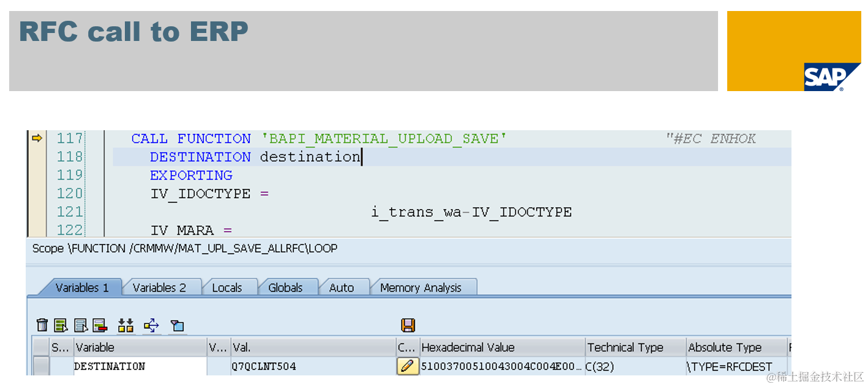The image size is (868, 387).
Task: Click the floppy disk save icon
Action: point(408,325)
